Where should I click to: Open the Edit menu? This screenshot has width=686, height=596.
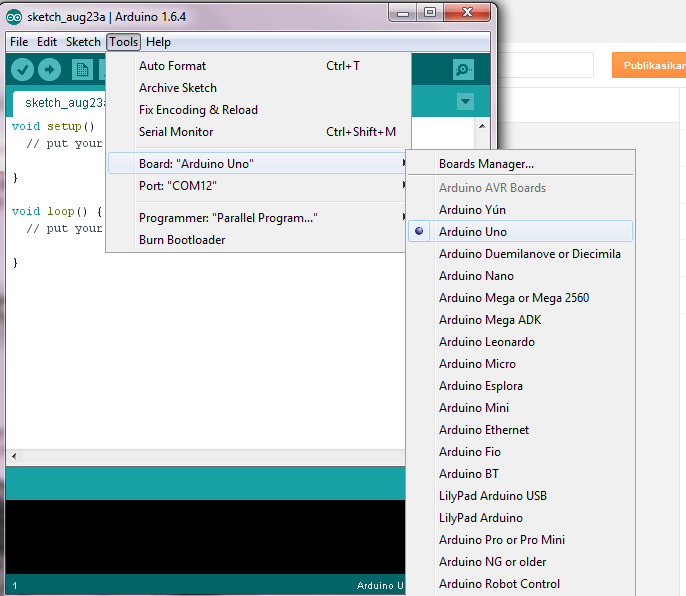(47, 42)
